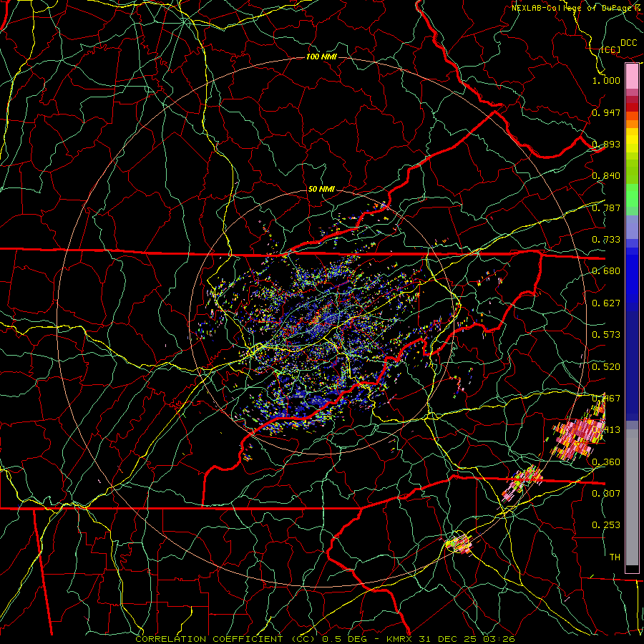Select the 0.360 scale value

coord(606,462)
